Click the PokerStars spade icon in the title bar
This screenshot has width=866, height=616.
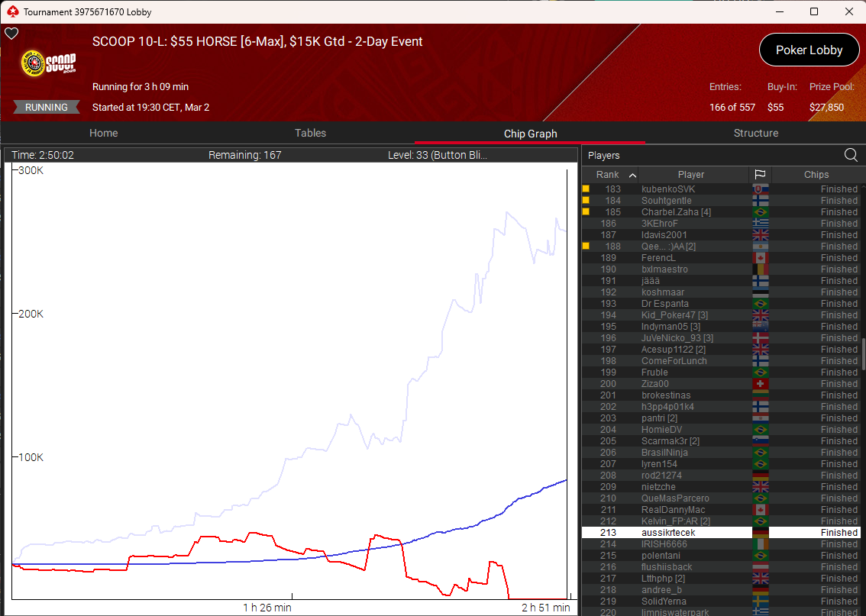pos(11,11)
